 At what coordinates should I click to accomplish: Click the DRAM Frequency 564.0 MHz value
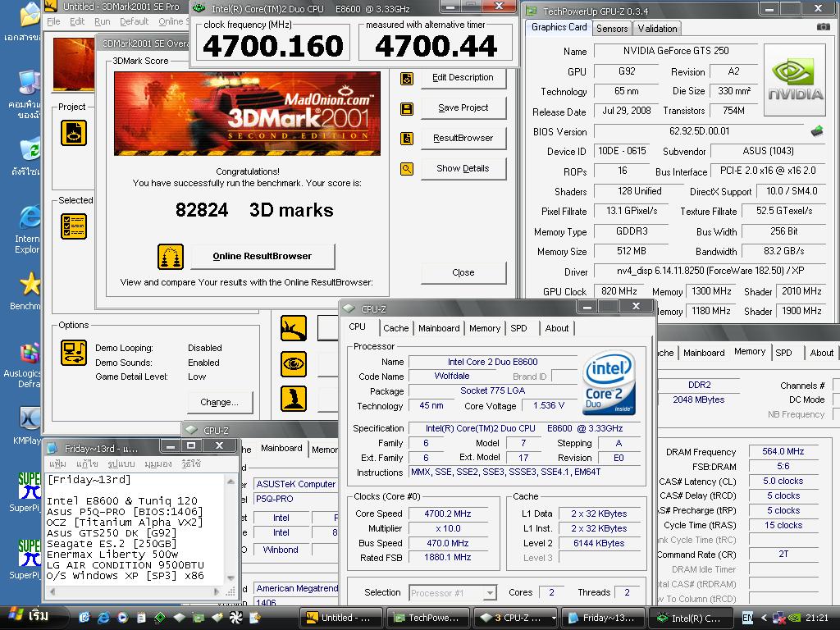pyautogui.click(x=783, y=452)
